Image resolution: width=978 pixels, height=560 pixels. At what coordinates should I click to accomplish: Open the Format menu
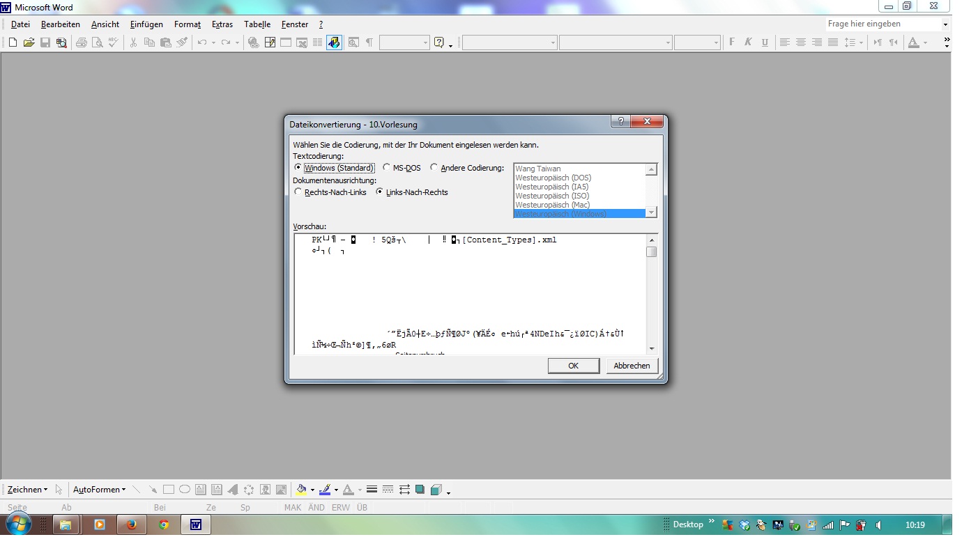pos(188,24)
